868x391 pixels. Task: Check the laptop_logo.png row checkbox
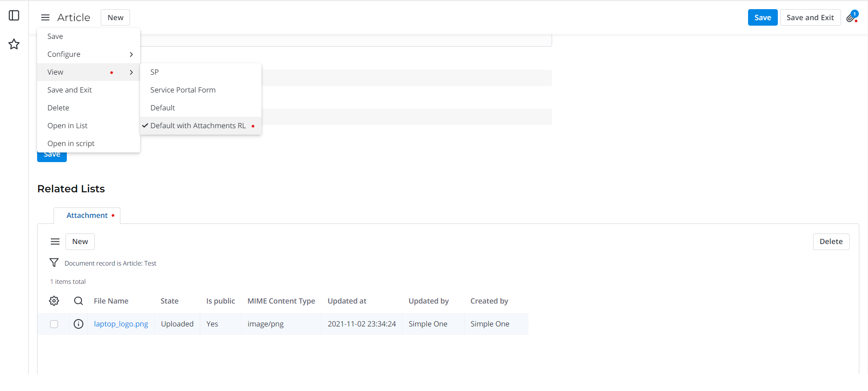pyautogui.click(x=54, y=324)
